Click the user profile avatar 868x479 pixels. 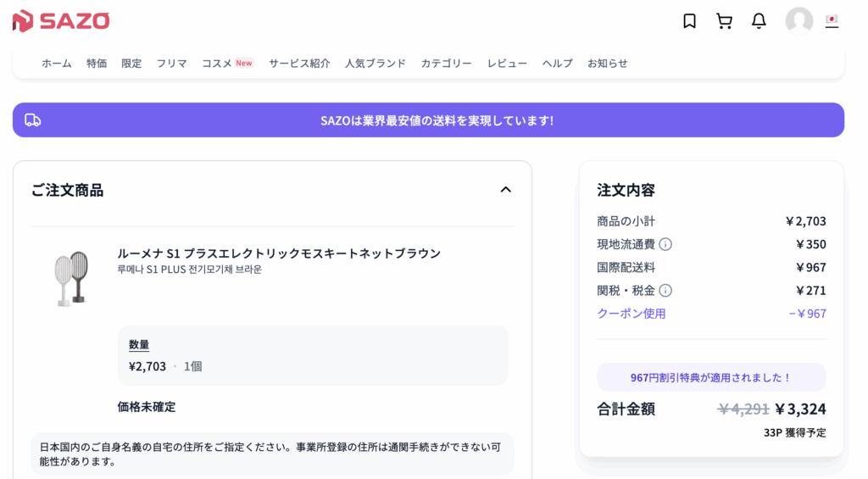(798, 21)
